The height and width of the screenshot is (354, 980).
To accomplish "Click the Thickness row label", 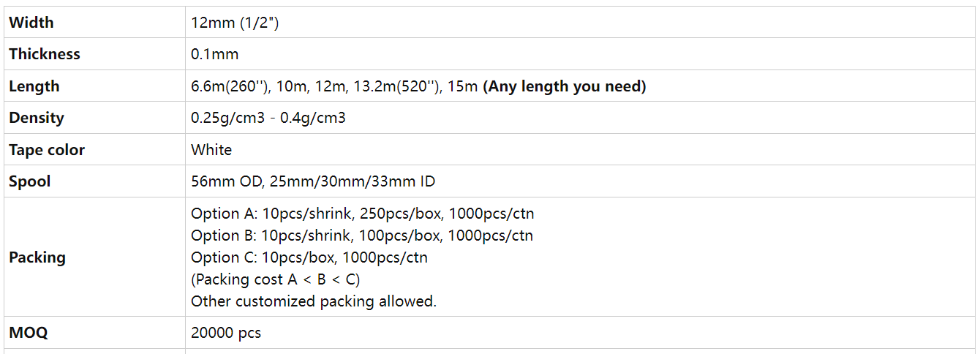I will 45,54.
